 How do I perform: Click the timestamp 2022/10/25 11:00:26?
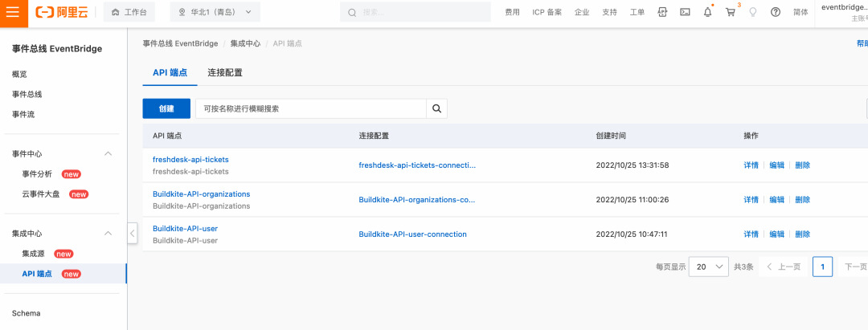point(633,200)
